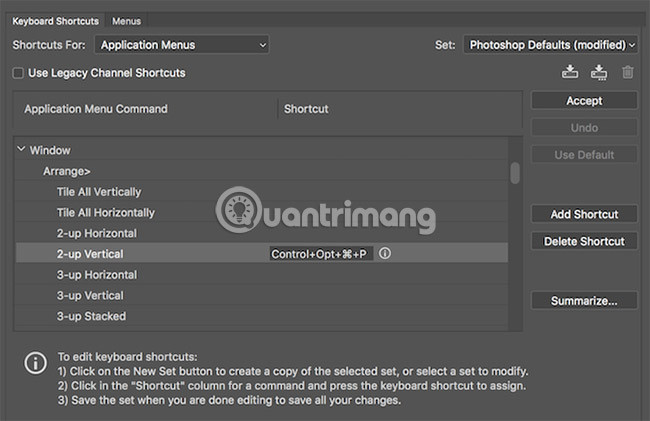Open the Set dropdown showing Photoshop Defaults
Image resolution: width=650 pixels, height=421 pixels.
click(549, 45)
